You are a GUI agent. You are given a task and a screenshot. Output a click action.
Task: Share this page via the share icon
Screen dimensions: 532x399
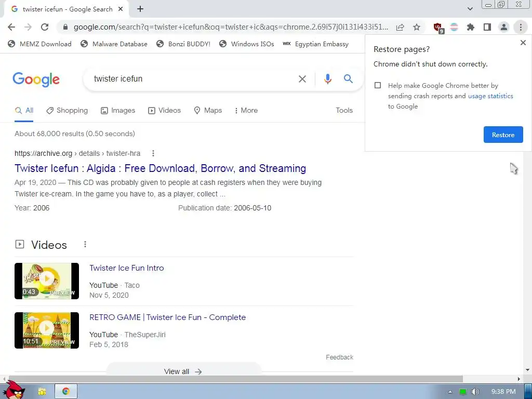400,27
